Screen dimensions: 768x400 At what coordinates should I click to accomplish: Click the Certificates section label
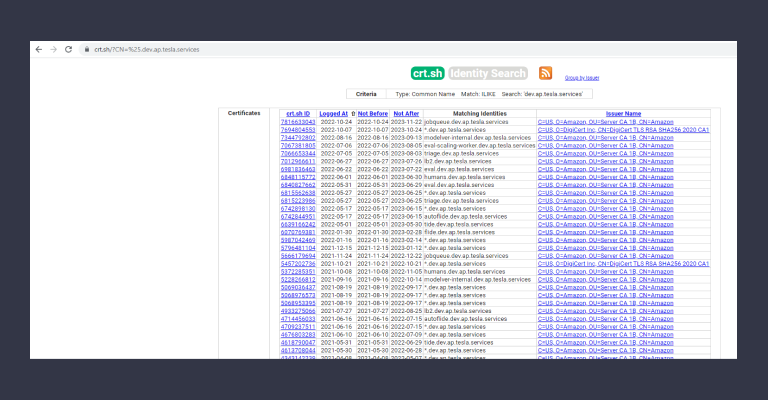pos(244,113)
